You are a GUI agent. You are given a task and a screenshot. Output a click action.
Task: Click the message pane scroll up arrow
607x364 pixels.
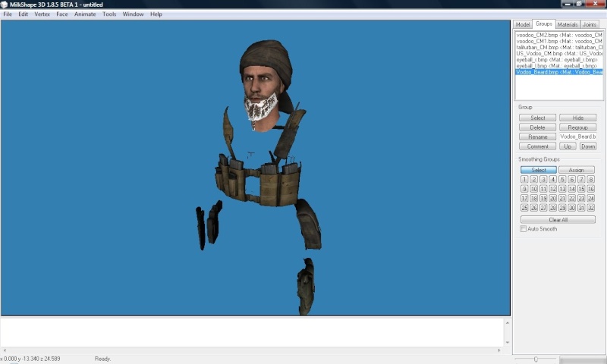click(507, 322)
